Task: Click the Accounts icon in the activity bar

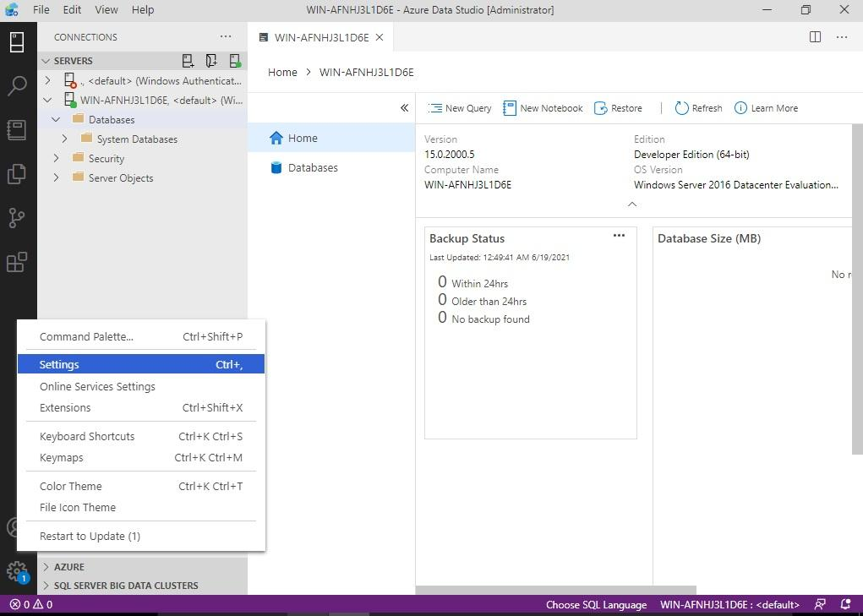Action: click(11, 527)
